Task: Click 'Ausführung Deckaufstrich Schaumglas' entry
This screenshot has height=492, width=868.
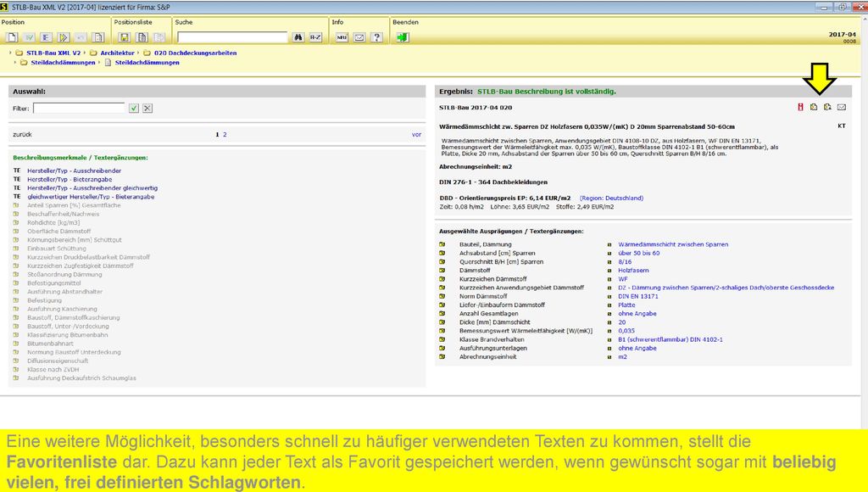Action: (81, 377)
